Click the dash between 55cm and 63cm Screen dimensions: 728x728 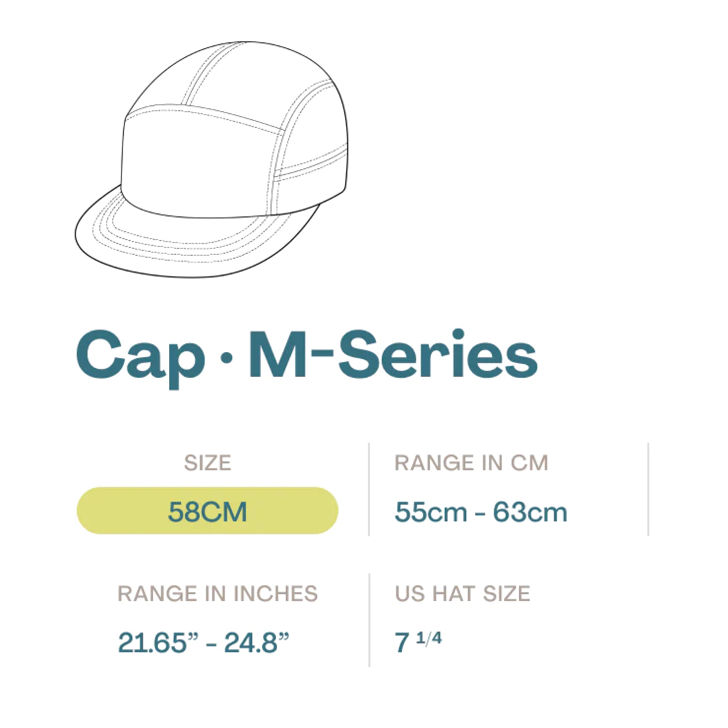tap(480, 514)
